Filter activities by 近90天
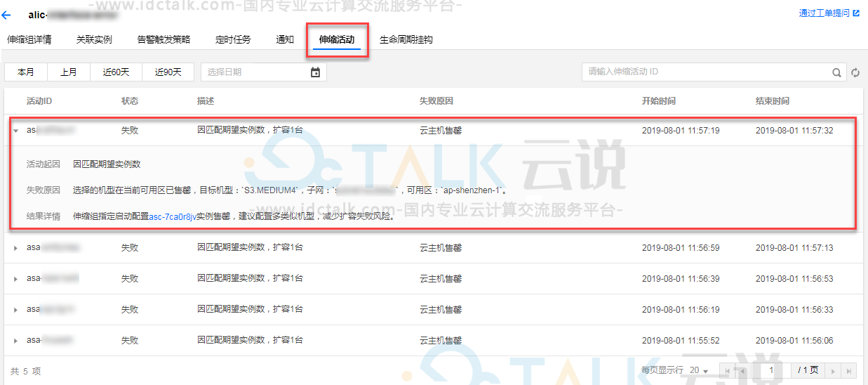Image resolution: width=868 pixels, height=385 pixels. [168, 72]
